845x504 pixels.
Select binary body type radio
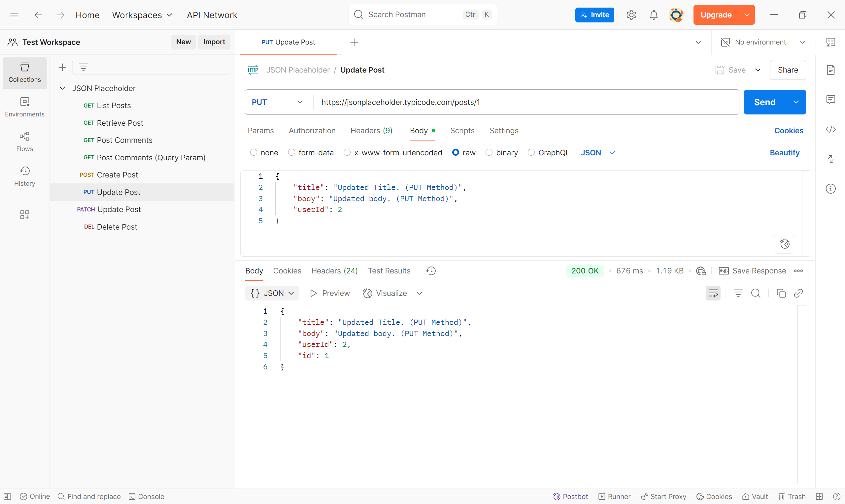[x=489, y=152]
